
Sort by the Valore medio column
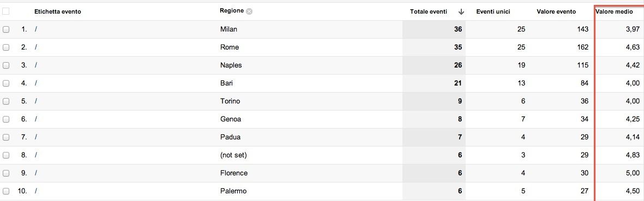[614, 11]
